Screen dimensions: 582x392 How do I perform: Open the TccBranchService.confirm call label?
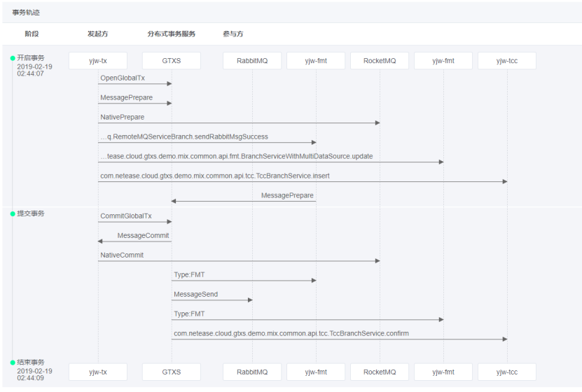pyautogui.click(x=291, y=334)
